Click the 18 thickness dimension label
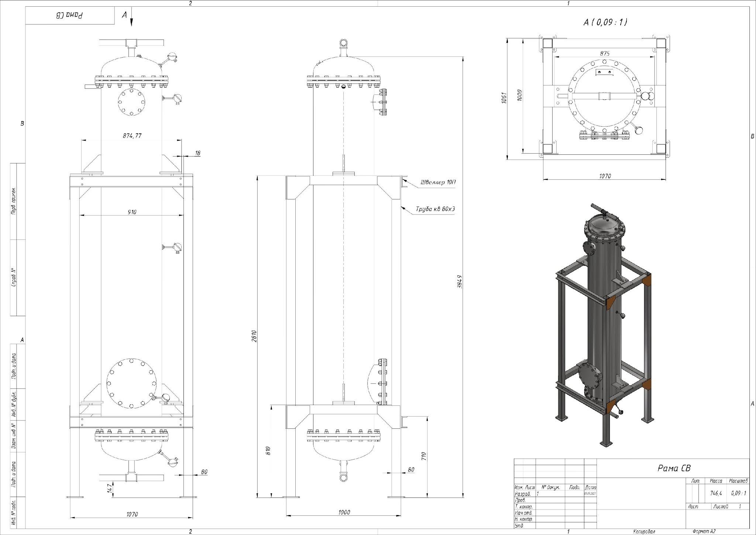The image size is (756, 535). [x=198, y=153]
